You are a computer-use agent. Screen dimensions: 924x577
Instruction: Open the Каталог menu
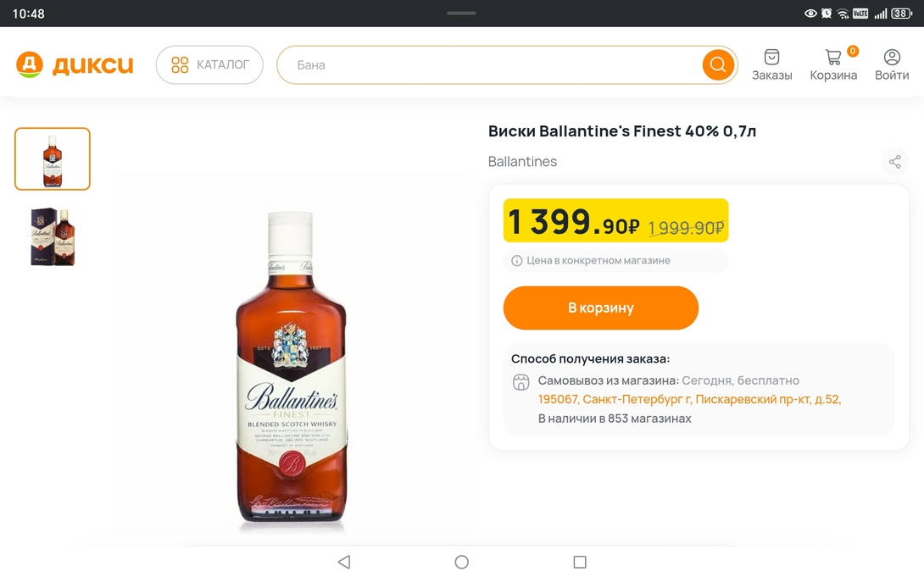(x=209, y=65)
